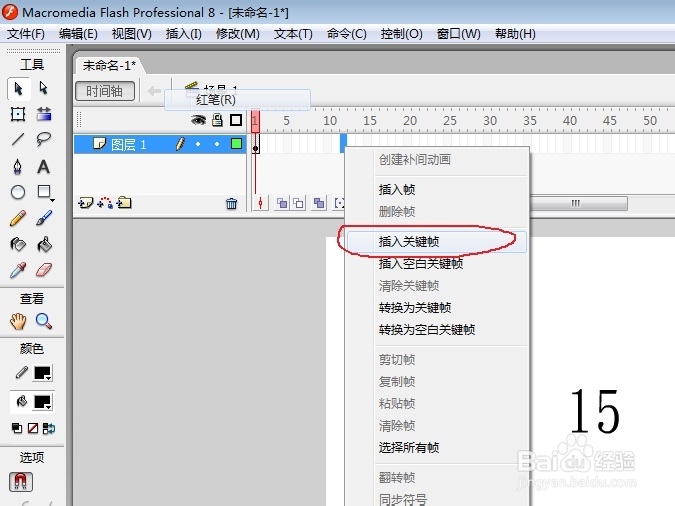Click the Center Frame button
Viewport: 675px width, 506px height.
coord(260,203)
